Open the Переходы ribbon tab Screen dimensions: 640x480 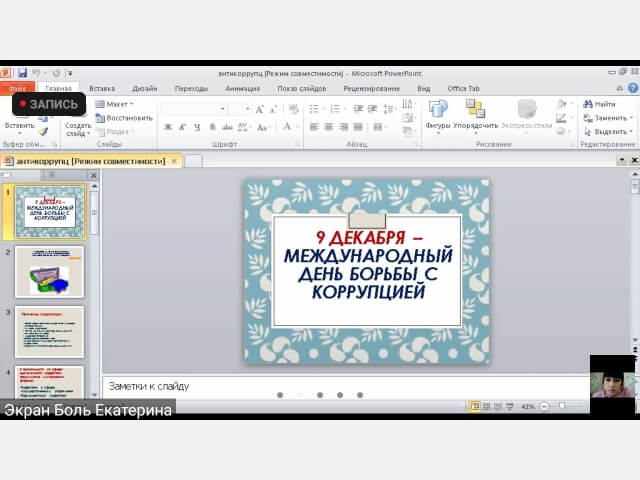[x=191, y=88]
